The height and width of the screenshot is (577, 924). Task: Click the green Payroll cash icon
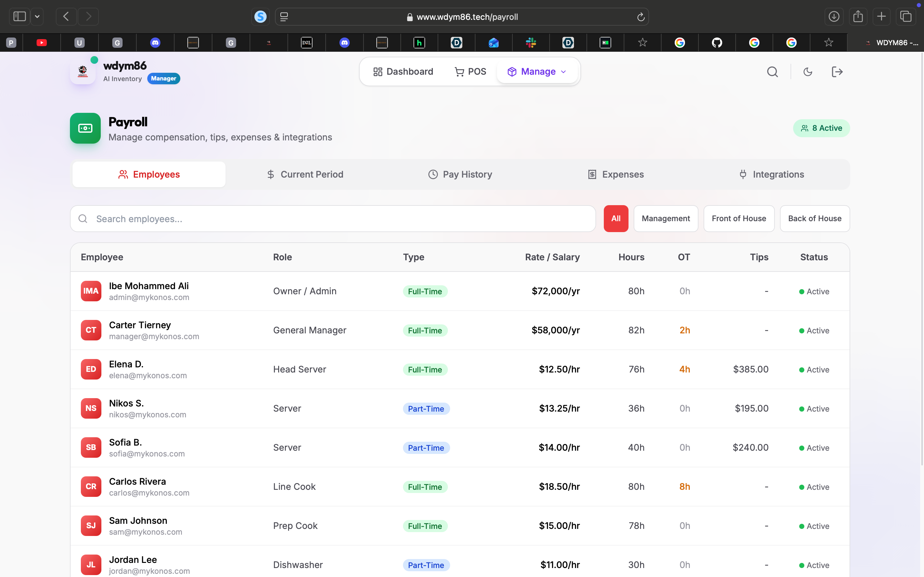(85, 128)
